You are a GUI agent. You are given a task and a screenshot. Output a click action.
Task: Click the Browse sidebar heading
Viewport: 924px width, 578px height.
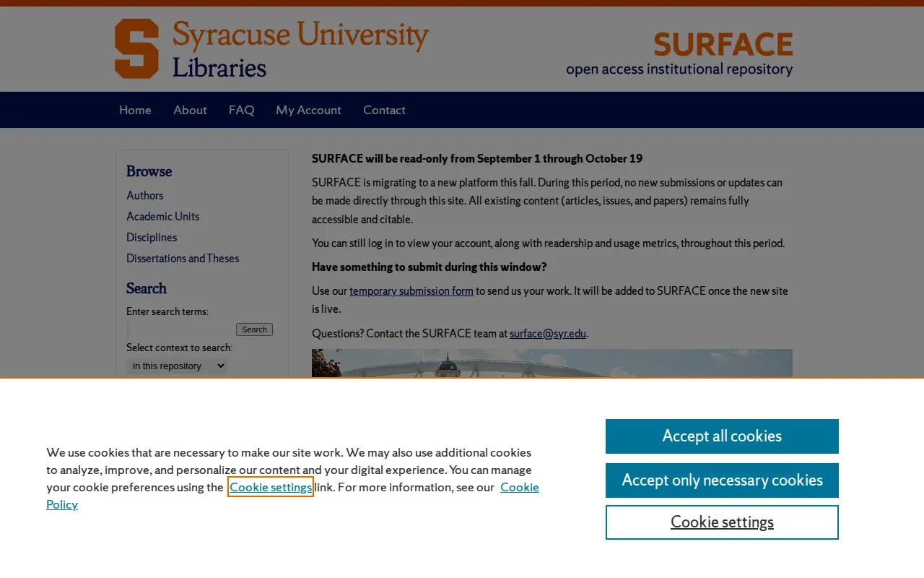pos(149,171)
